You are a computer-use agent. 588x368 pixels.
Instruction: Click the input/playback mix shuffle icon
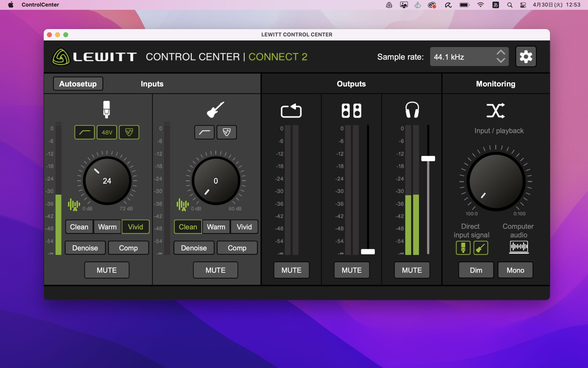tap(496, 110)
